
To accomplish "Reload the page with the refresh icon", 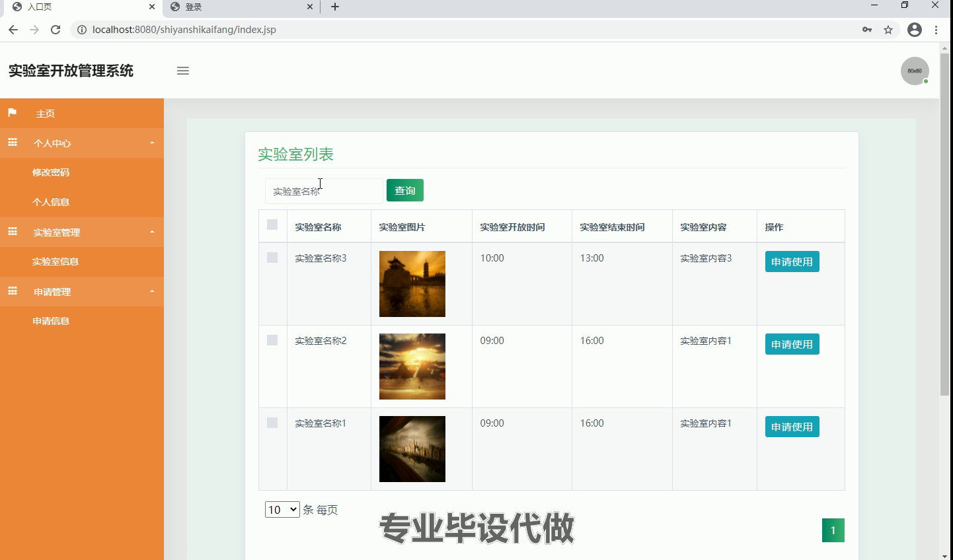I will (x=56, y=30).
